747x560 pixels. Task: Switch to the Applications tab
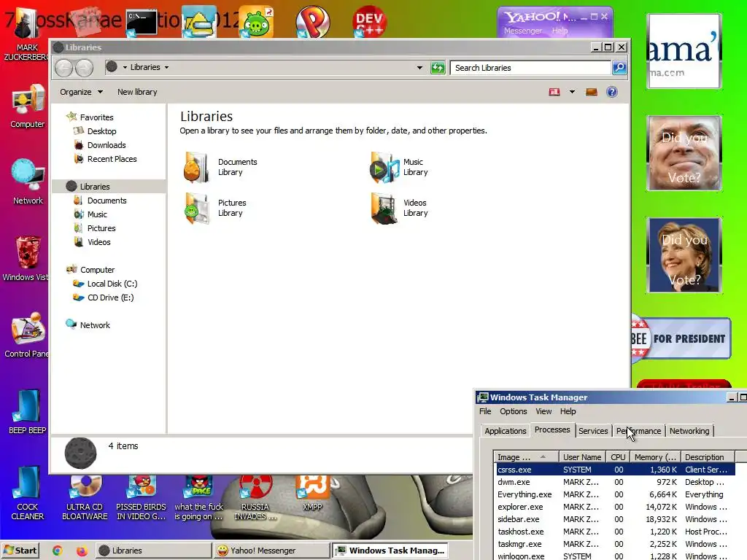(x=505, y=431)
